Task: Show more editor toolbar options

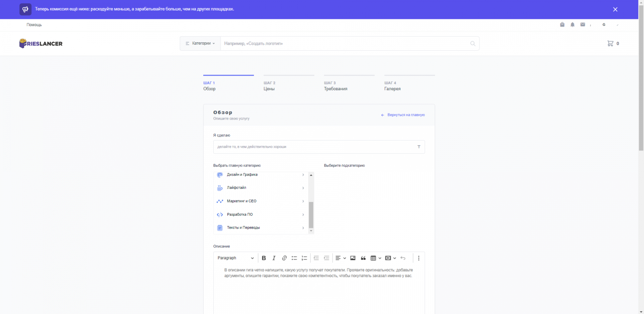Action: click(x=419, y=258)
